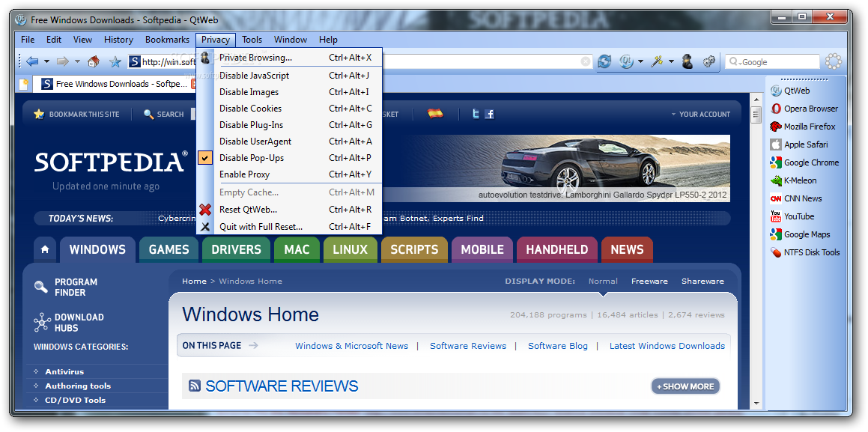Open the Back button history dropdown arrow
868x432 pixels.
pyautogui.click(x=46, y=61)
